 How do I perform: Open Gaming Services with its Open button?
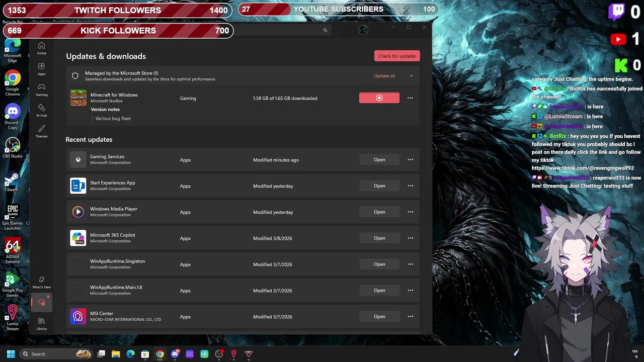click(379, 160)
